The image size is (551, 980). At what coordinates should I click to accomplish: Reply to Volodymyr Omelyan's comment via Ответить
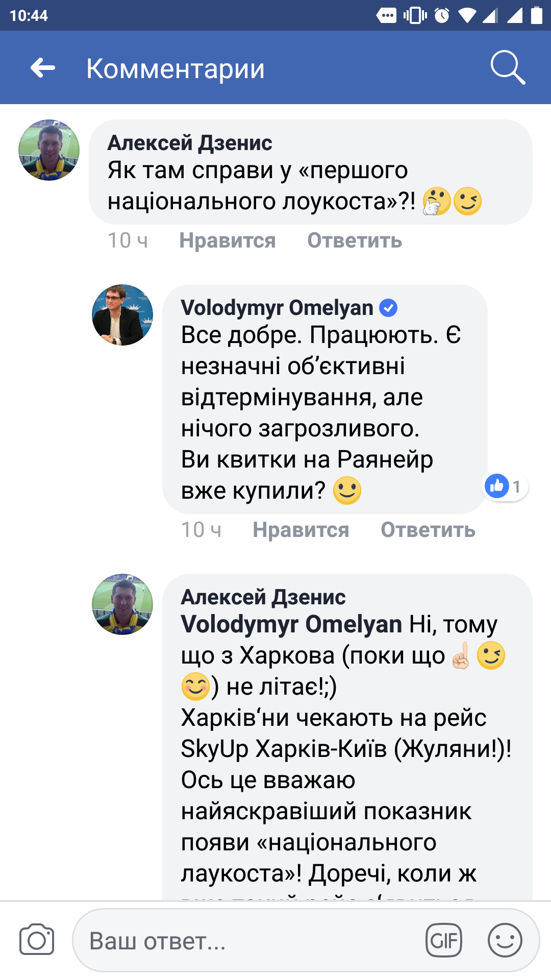(428, 530)
